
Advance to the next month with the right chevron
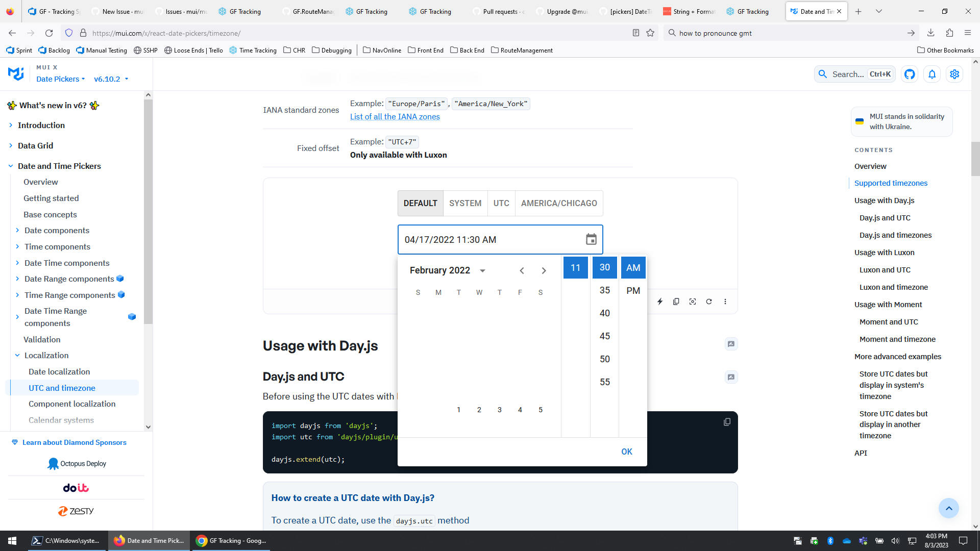click(544, 270)
